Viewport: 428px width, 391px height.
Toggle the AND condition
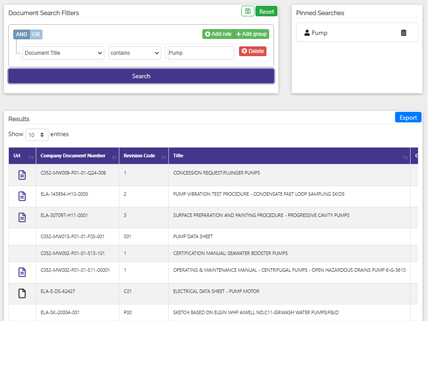click(22, 34)
